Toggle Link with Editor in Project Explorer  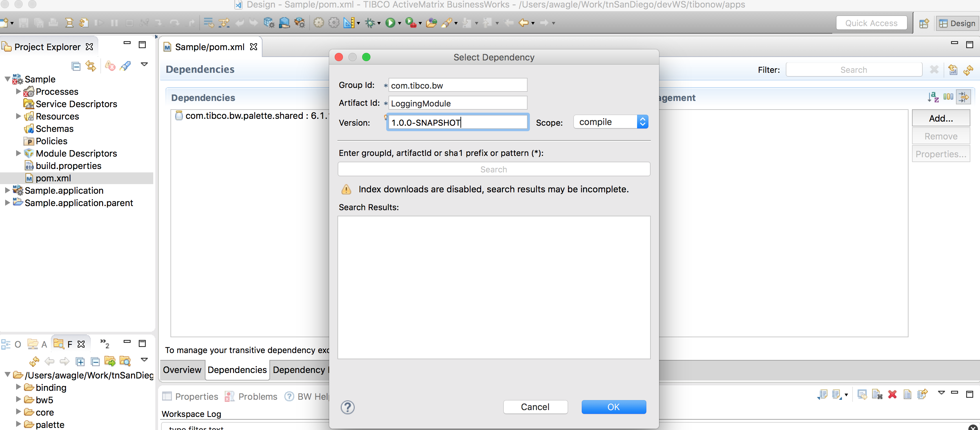(91, 66)
